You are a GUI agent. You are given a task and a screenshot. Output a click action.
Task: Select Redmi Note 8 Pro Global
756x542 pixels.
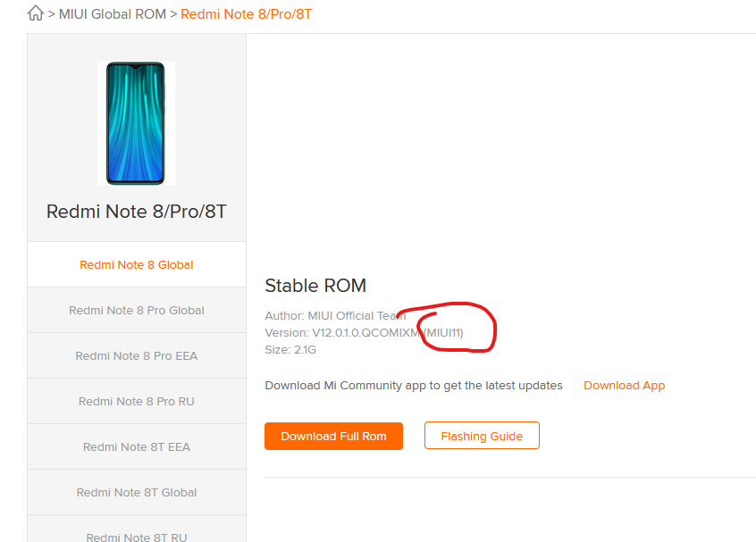pos(137,310)
